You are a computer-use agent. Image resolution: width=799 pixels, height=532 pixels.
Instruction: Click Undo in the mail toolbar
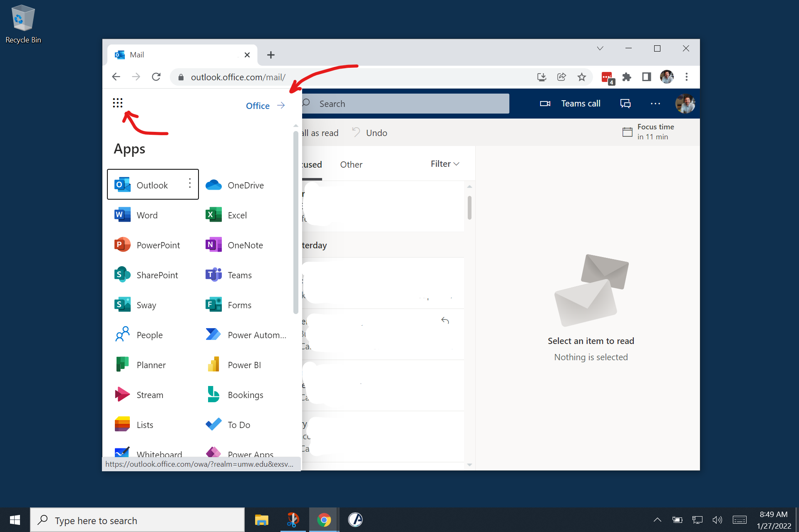coord(370,133)
